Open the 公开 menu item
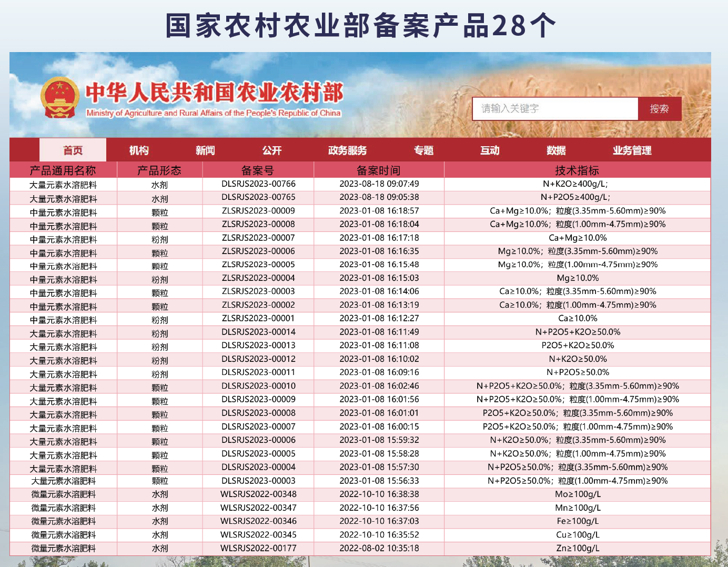The width and height of the screenshot is (728, 567). coord(272,150)
